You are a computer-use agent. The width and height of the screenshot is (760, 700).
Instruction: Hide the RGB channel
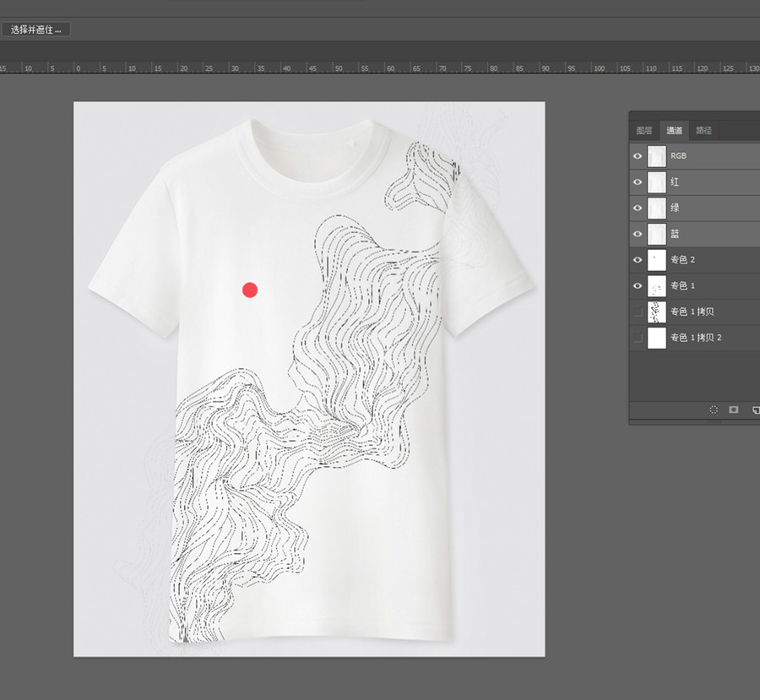pyautogui.click(x=638, y=155)
